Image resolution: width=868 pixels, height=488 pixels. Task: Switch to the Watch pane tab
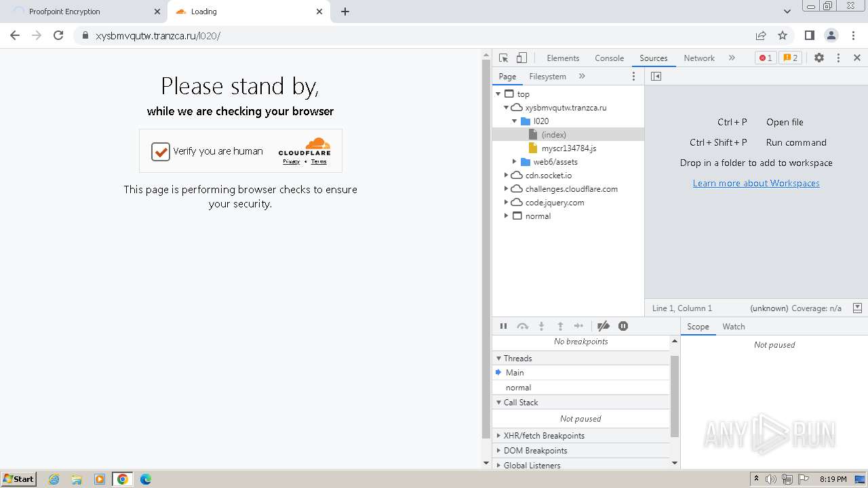coord(734,327)
